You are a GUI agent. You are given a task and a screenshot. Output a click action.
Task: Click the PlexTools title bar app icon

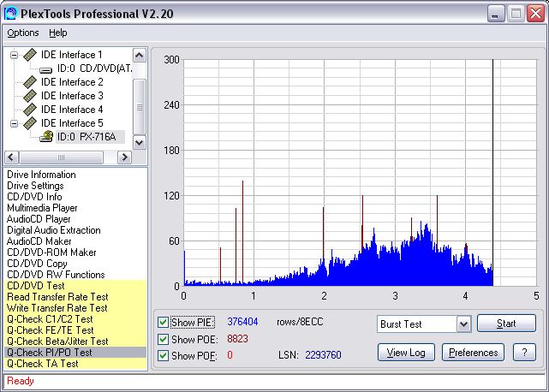point(10,14)
